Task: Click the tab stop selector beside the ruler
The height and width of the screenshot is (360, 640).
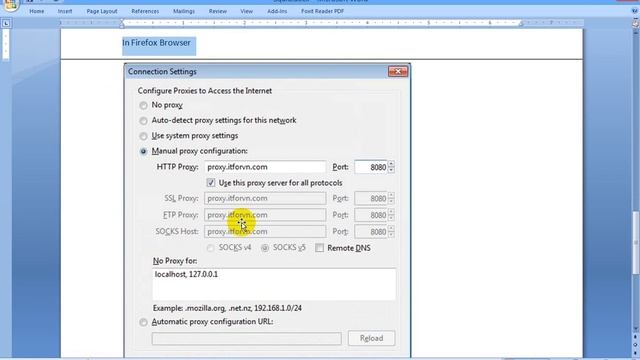Action: pyautogui.click(x=6, y=24)
